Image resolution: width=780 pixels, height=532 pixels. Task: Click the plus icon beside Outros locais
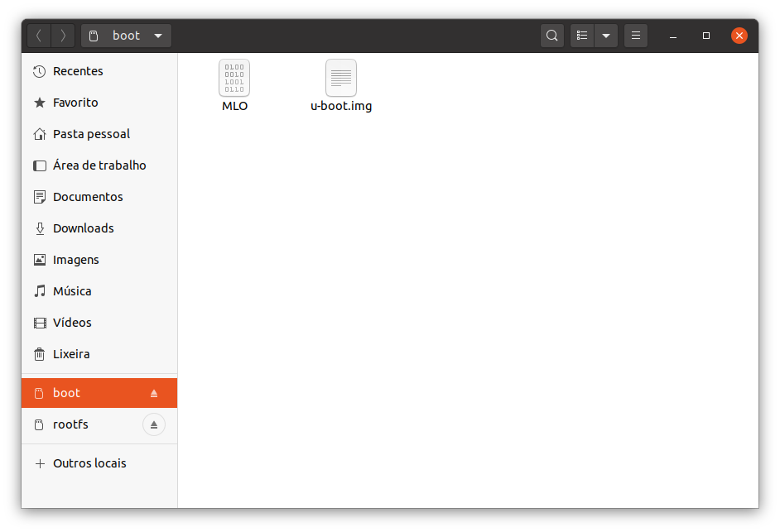40,464
